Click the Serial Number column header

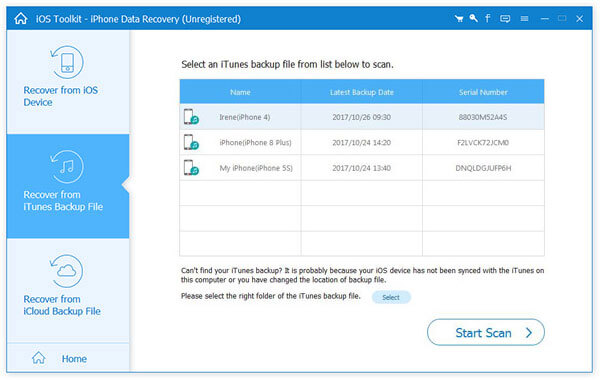(x=483, y=92)
